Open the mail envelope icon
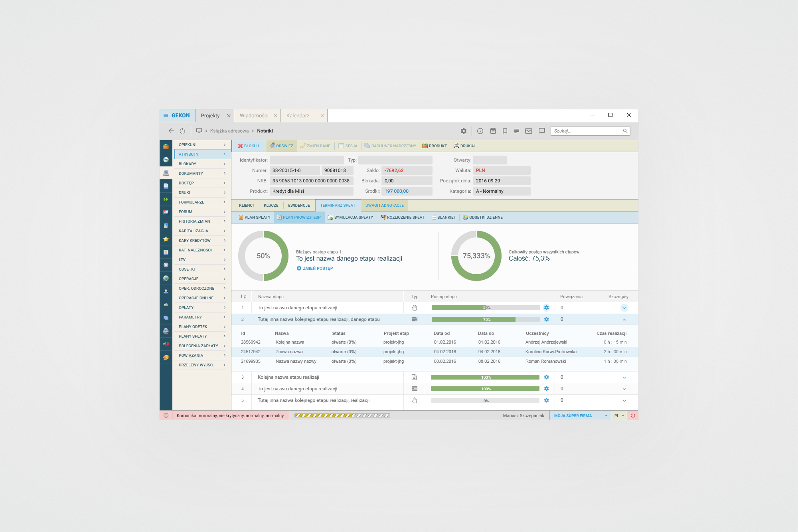798x532 pixels. tap(529, 131)
